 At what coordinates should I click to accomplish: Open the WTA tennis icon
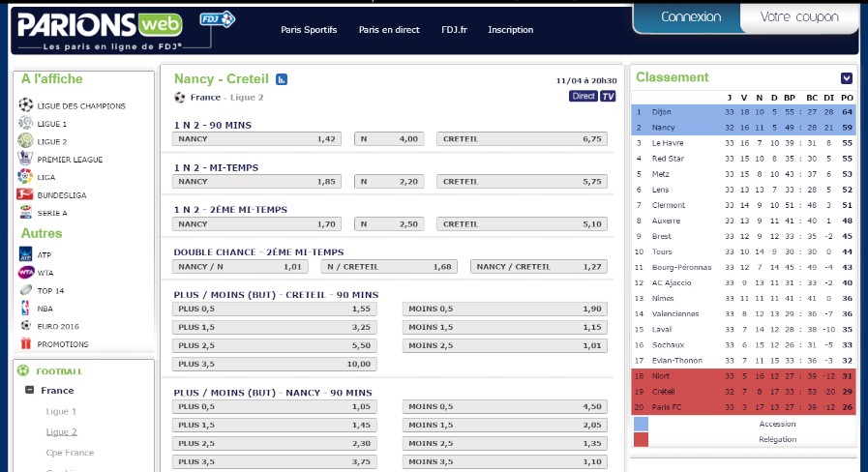[x=25, y=272]
